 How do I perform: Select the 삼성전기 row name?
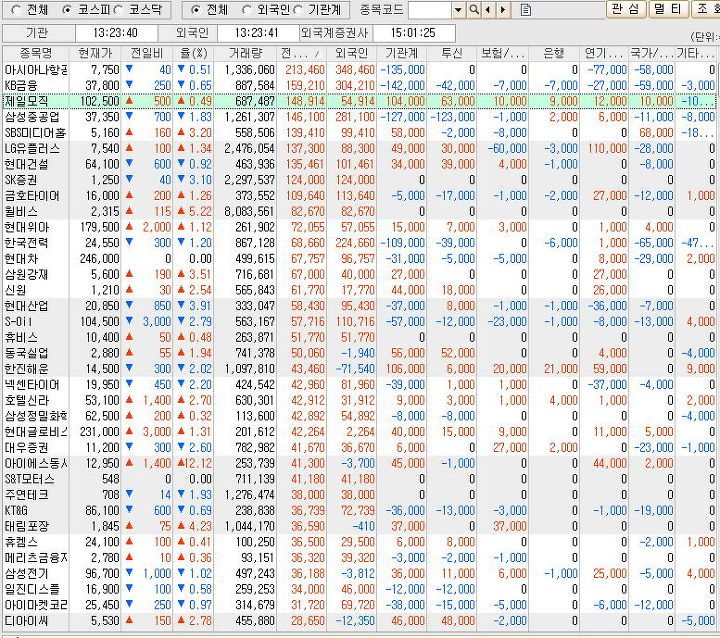(x=26, y=573)
